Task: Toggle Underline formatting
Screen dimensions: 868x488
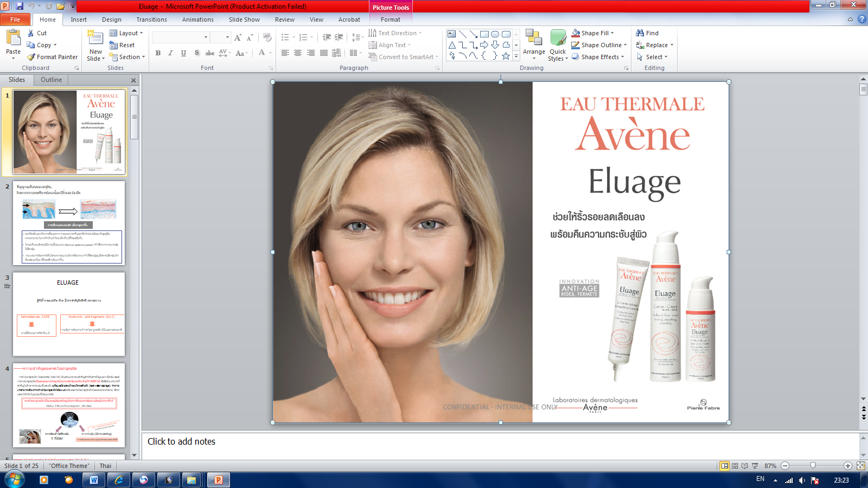Action: 183,53
